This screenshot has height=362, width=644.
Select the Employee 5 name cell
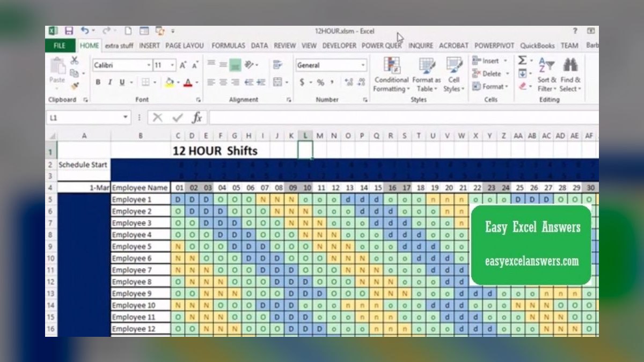click(141, 246)
